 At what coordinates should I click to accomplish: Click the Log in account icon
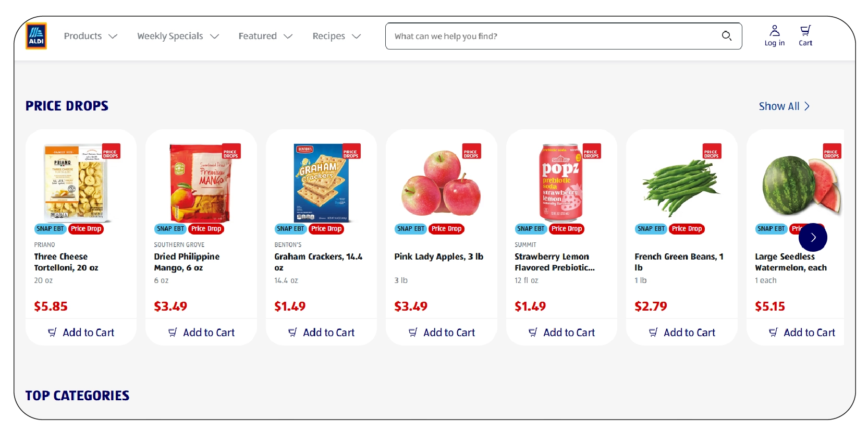point(774,30)
